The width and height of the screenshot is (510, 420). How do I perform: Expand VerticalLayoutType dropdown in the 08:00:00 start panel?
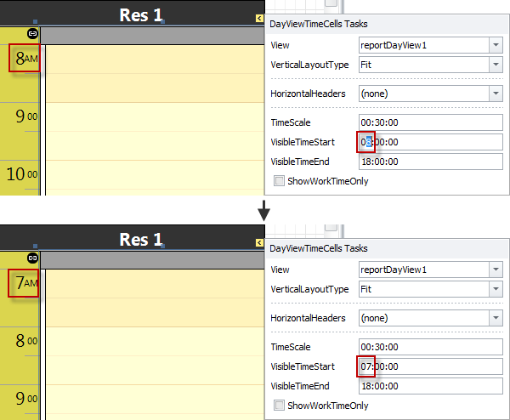click(496, 65)
